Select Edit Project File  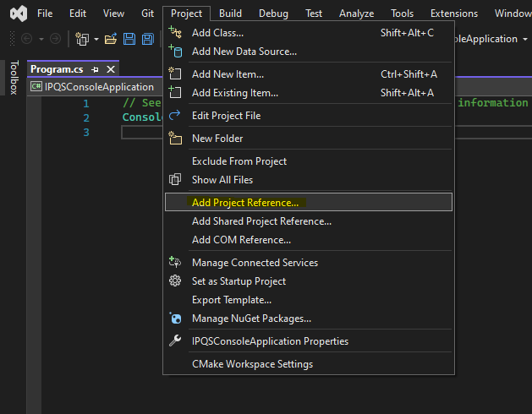309,116
